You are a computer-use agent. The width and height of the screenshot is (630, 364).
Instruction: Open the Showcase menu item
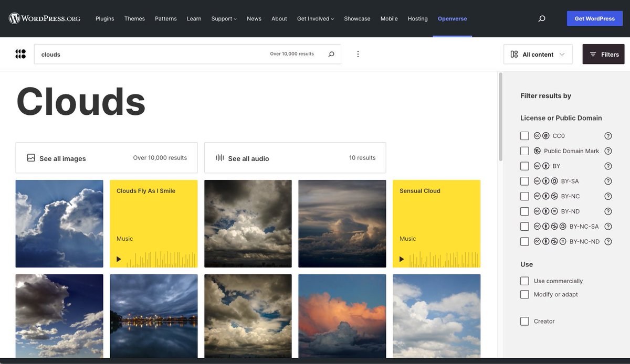click(357, 17)
